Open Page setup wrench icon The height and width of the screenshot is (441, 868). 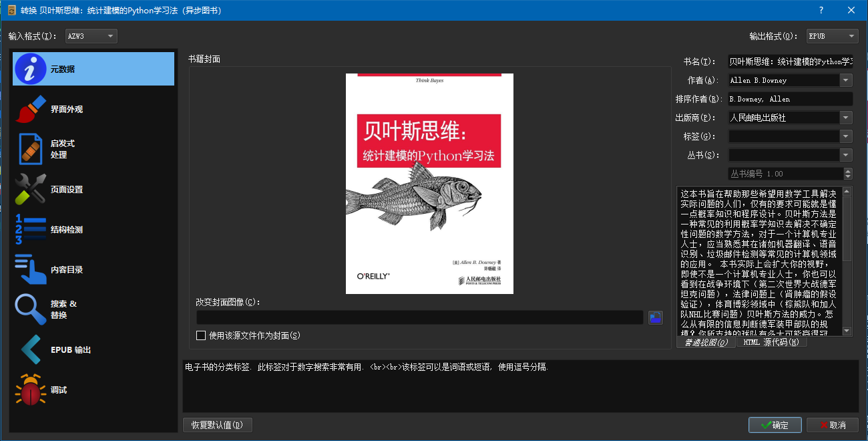tap(30, 190)
